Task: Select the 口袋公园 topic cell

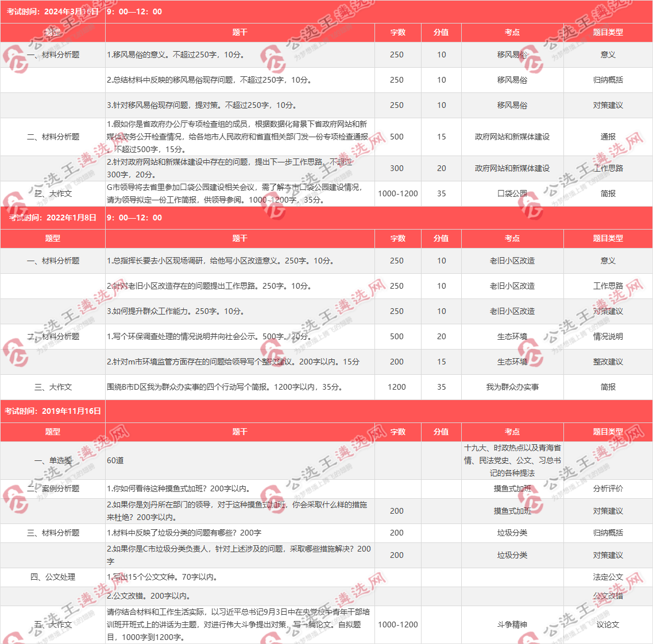Action: pyautogui.click(x=512, y=194)
